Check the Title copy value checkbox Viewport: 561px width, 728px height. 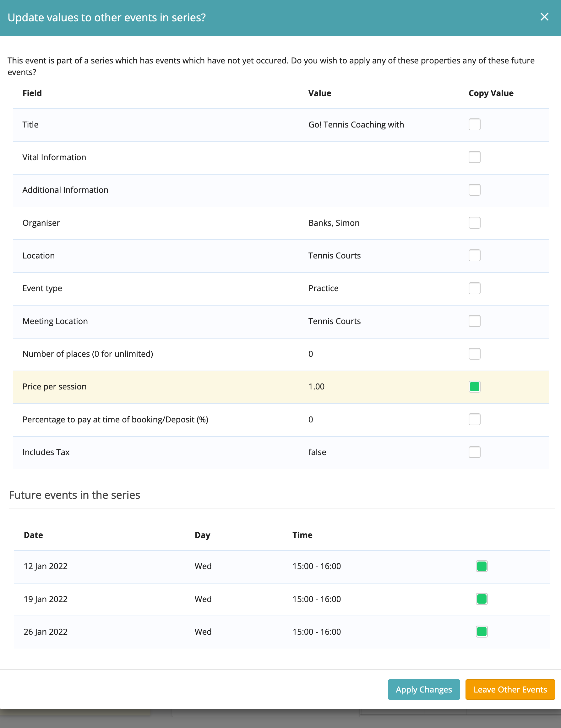(x=474, y=124)
